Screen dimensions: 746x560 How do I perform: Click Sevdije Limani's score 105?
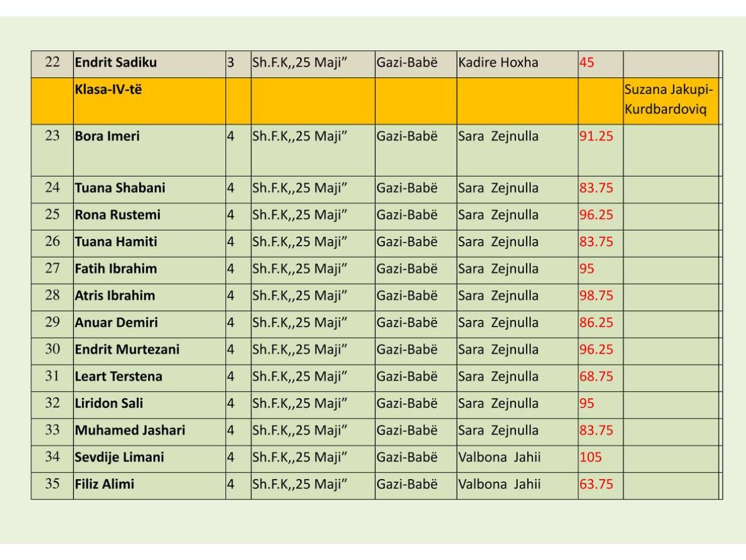tap(591, 457)
